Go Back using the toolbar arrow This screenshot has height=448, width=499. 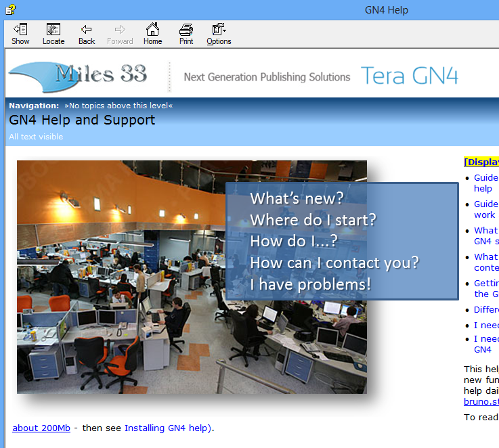(x=87, y=34)
